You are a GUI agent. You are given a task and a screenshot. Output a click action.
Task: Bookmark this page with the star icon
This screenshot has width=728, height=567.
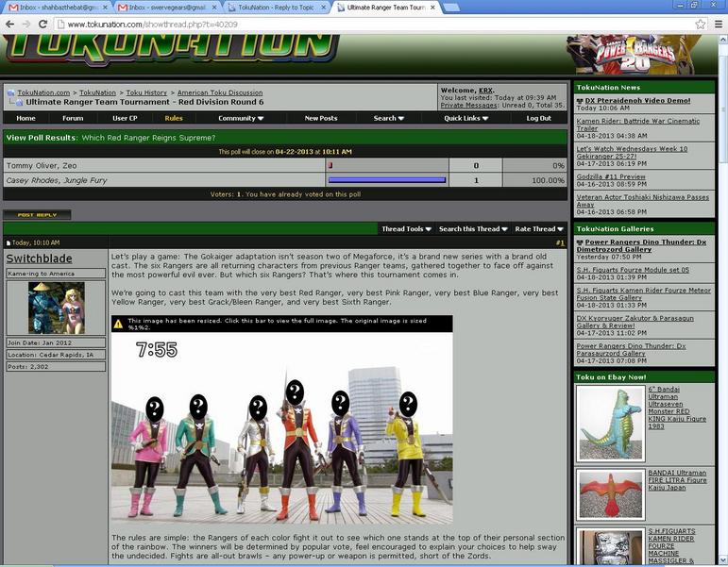[700, 24]
